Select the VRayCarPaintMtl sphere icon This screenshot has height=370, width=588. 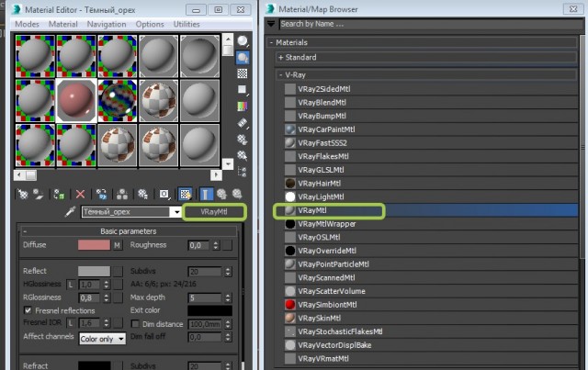(x=290, y=129)
